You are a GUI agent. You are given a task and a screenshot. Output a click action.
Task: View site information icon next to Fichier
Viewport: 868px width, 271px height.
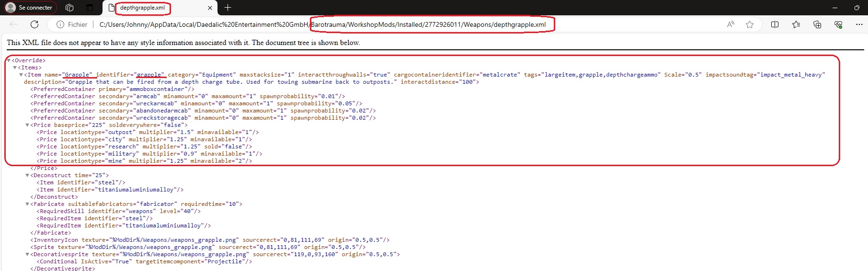pyautogui.click(x=60, y=24)
